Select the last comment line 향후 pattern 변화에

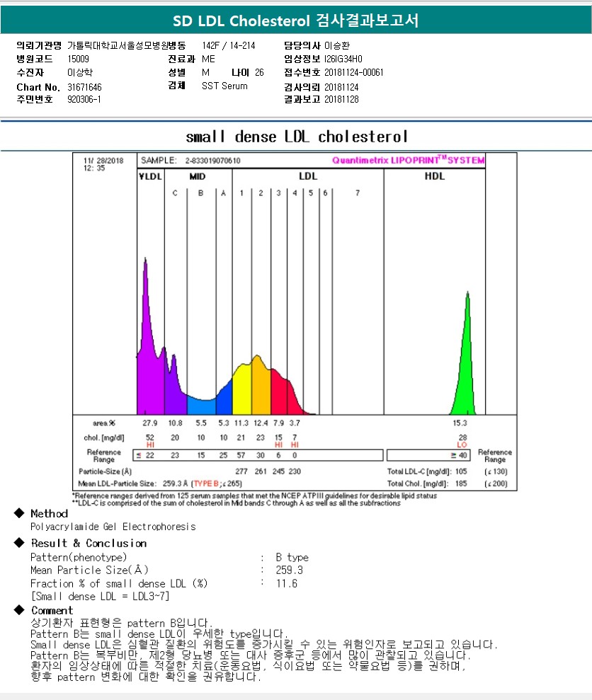click(x=146, y=677)
